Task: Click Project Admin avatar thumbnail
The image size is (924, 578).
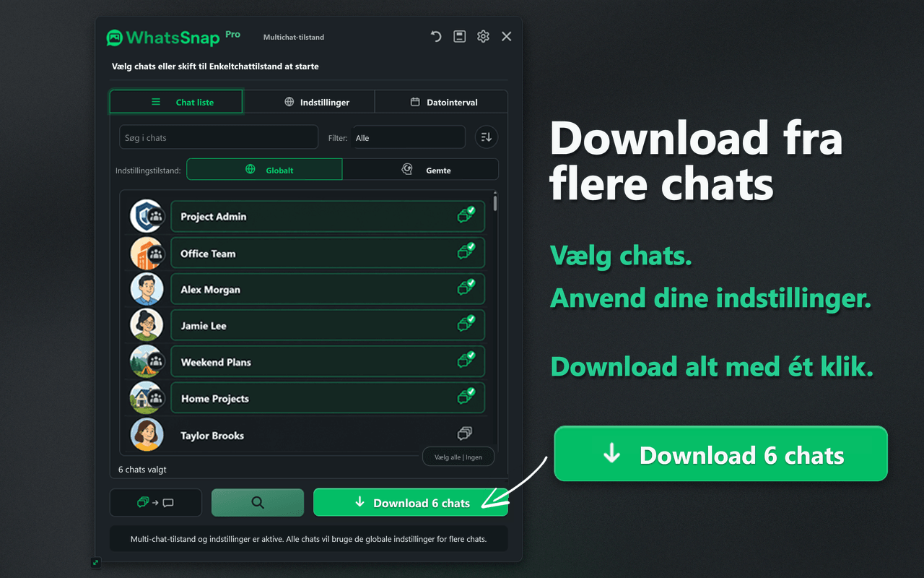Action: click(x=147, y=216)
